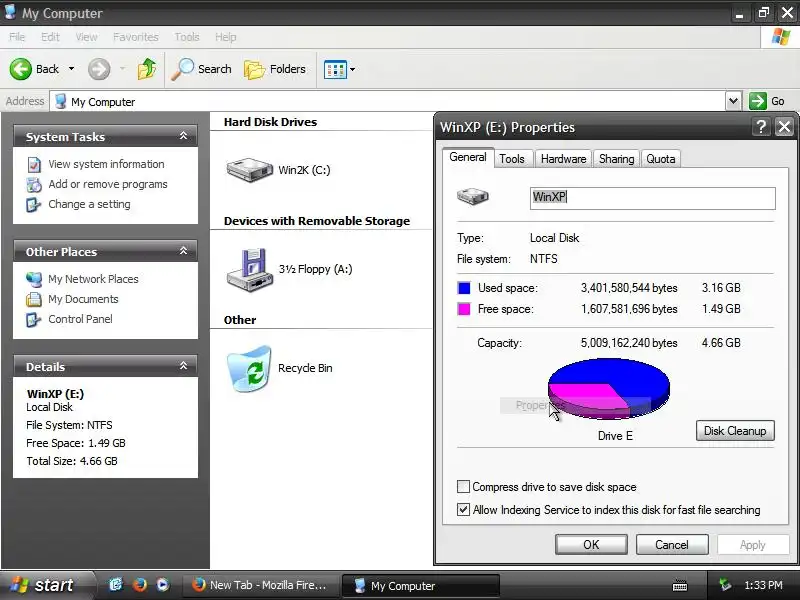Click the View system information link
800x600 pixels.
click(106, 164)
